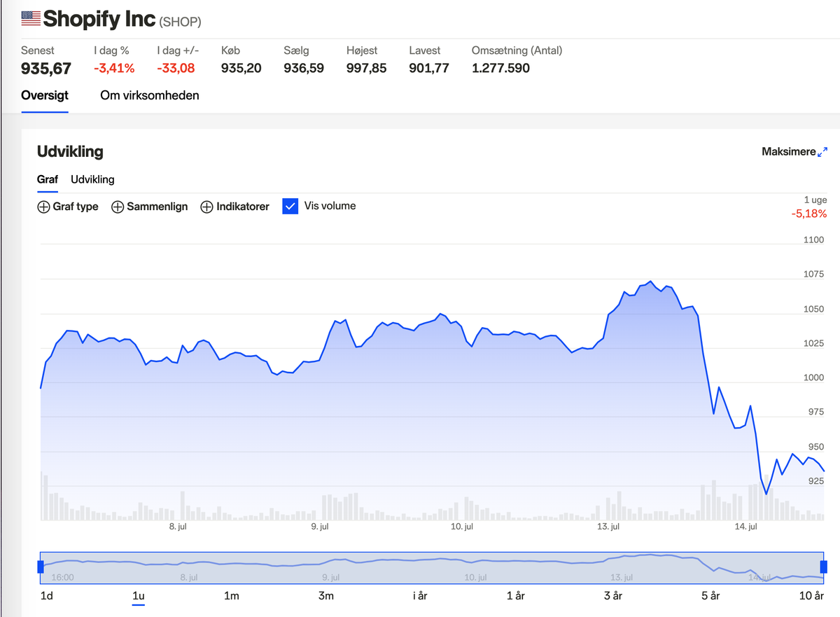Show the '10 år' chart period

coord(811,596)
